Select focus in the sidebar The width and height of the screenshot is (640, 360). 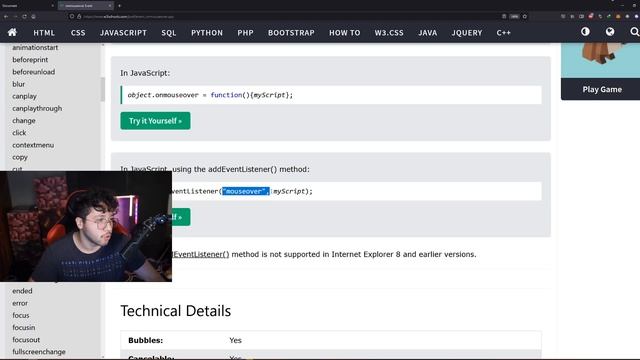click(x=21, y=316)
